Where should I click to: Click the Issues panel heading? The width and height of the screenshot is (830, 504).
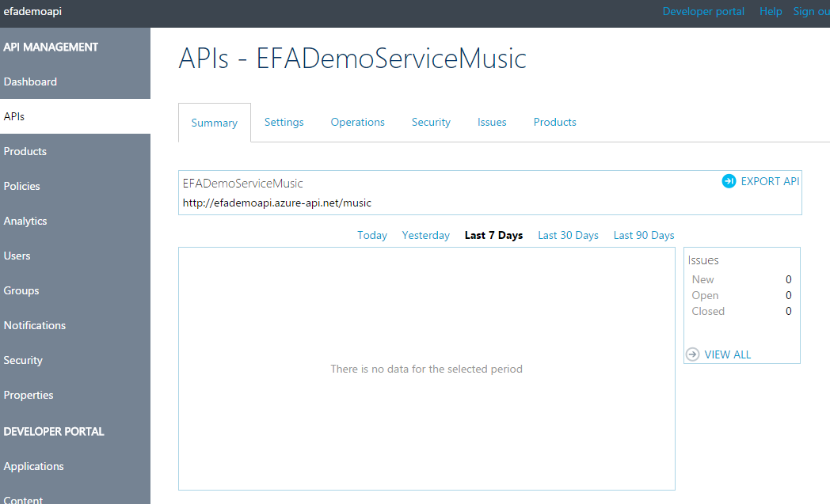[703, 260]
